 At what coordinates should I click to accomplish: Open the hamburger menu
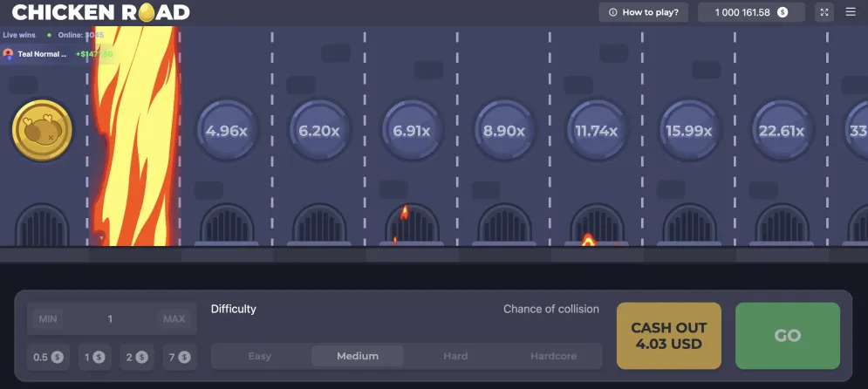click(851, 12)
